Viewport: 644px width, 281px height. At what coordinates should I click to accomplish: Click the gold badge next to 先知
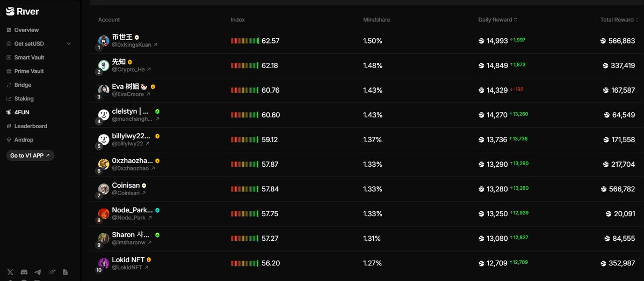130,62
